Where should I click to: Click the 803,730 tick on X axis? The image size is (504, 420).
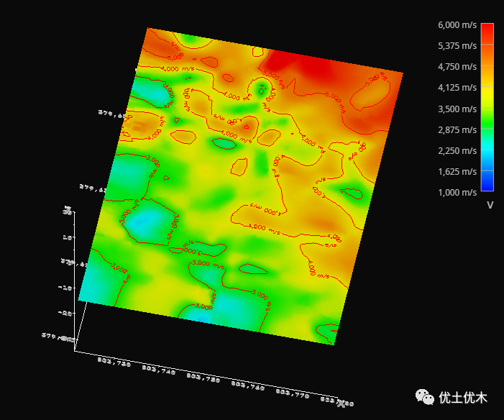[114, 362]
